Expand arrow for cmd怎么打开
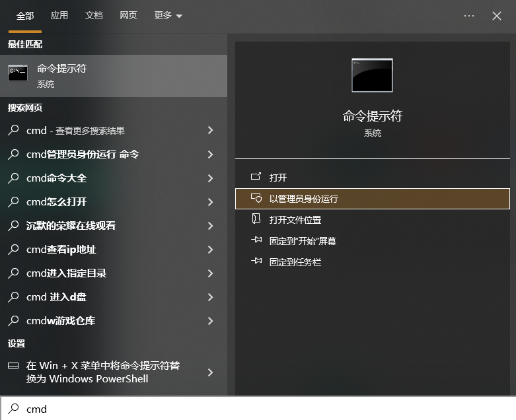516x420 pixels. coord(211,202)
